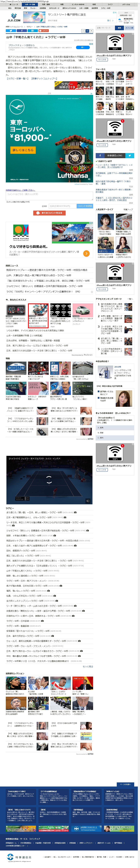Click もっとみる in top WiFi ad
Viewport: 140px width, 868px height.
click(102, 59)
